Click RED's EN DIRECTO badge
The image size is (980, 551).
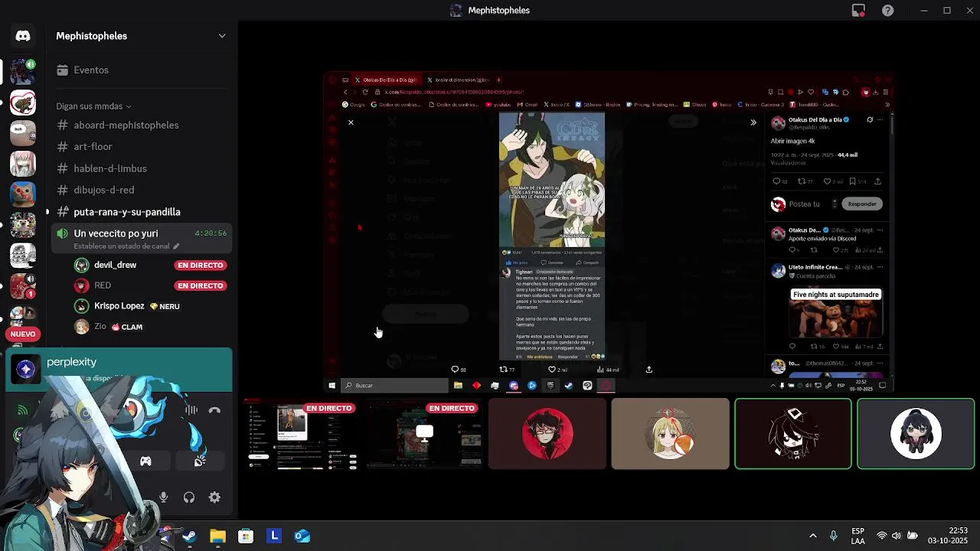click(201, 285)
